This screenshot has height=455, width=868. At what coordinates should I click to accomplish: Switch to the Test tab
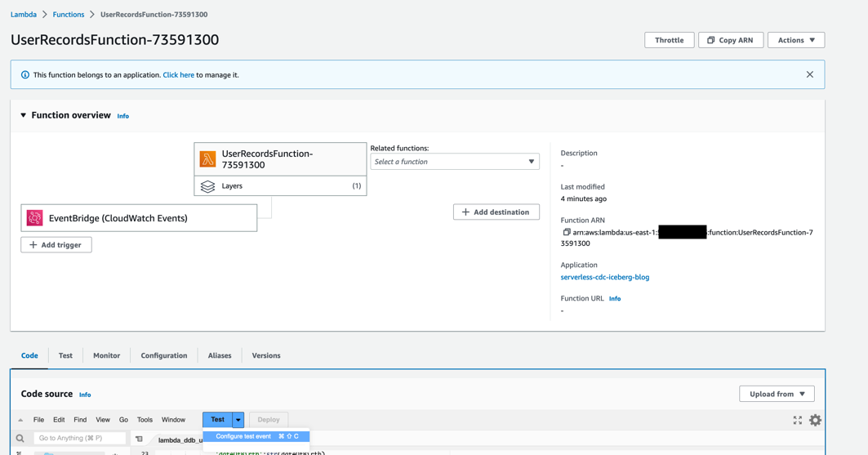point(65,355)
